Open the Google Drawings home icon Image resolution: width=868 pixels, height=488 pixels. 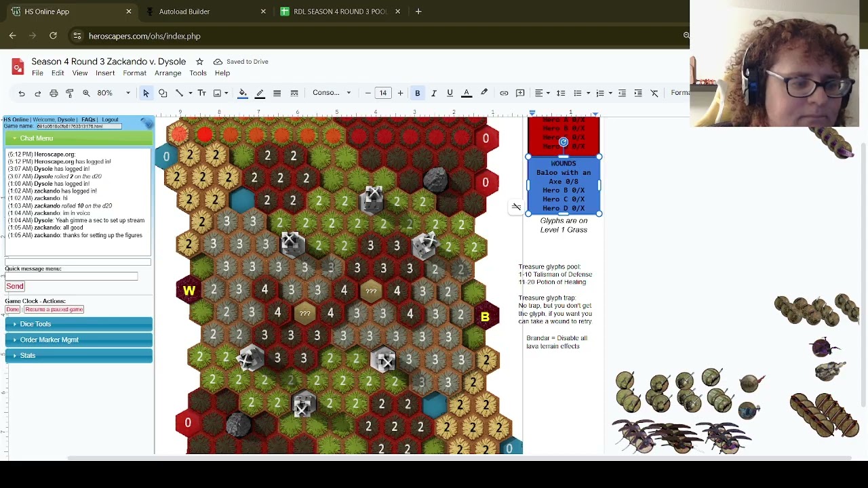(18, 66)
